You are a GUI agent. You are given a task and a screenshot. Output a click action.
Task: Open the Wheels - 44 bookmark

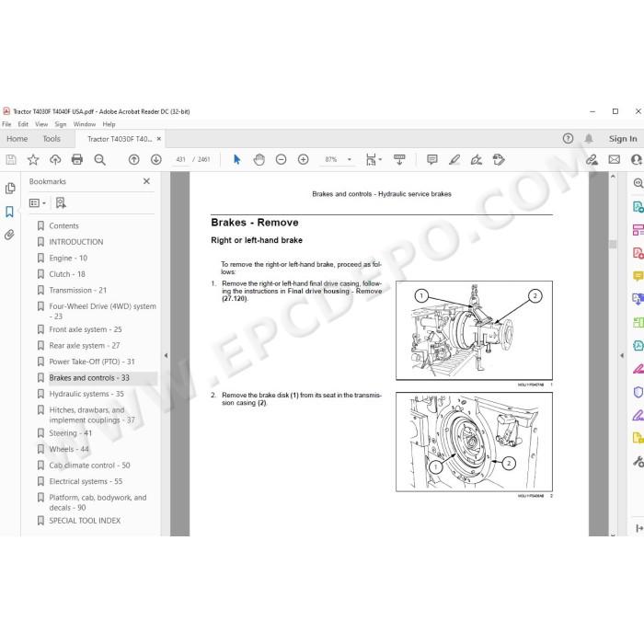[x=69, y=449]
